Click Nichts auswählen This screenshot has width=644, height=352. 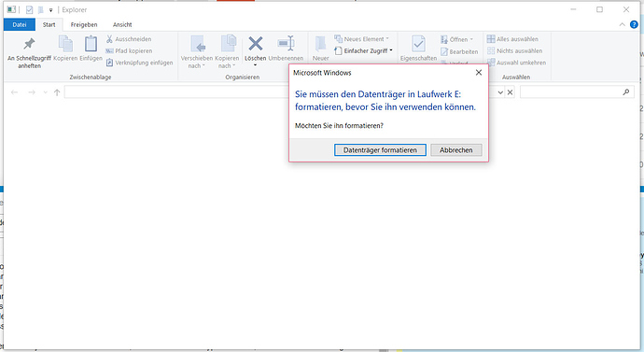pyautogui.click(x=514, y=51)
